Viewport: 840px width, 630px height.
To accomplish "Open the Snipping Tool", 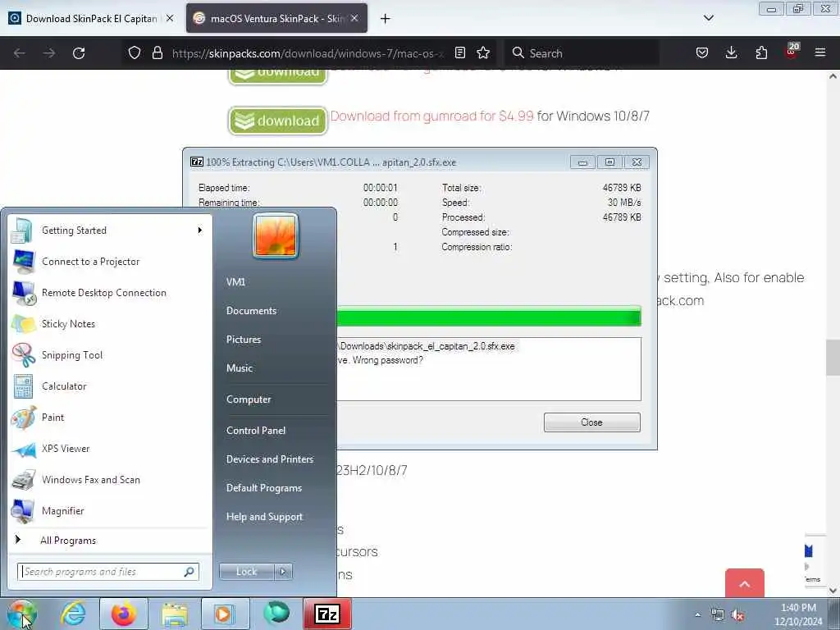I will [x=110, y=354].
